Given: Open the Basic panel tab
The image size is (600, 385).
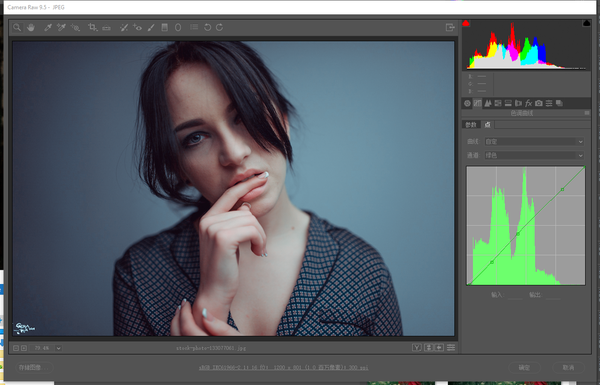Looking at the screenshot, I should (467, 103).
